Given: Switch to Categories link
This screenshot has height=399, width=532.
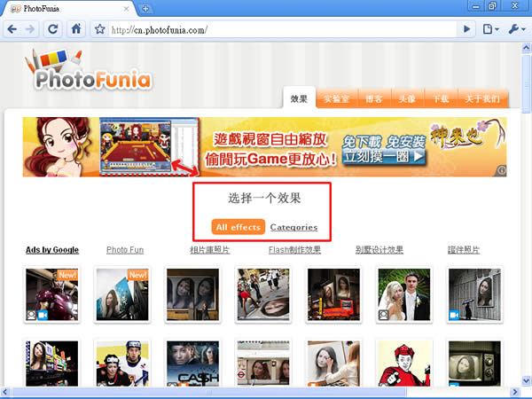Looking at the screenshot, I should pos(293,227).
